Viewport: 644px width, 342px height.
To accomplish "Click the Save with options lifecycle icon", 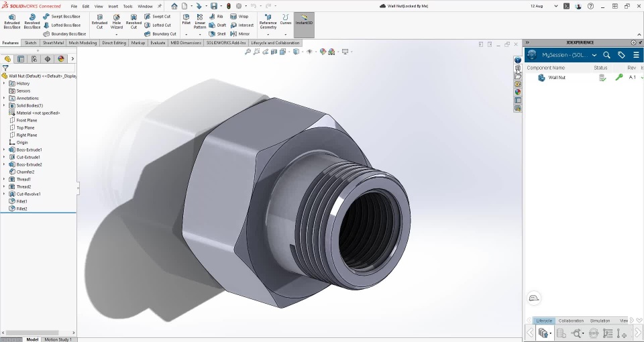I will (x=544, y=333).
